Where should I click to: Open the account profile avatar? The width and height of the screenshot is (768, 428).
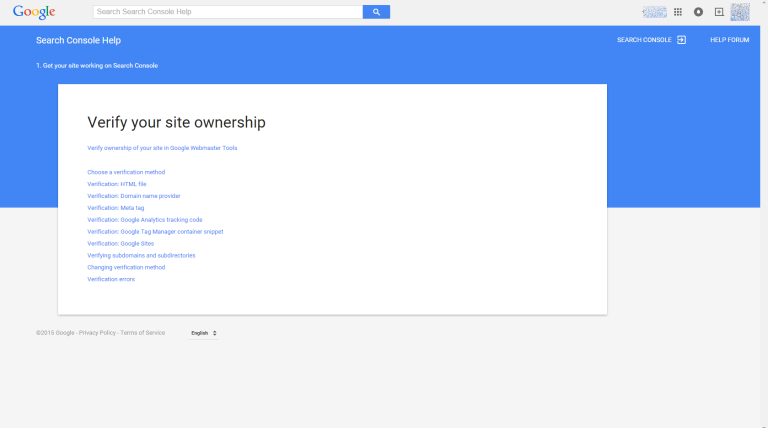(x=740, y=12)
